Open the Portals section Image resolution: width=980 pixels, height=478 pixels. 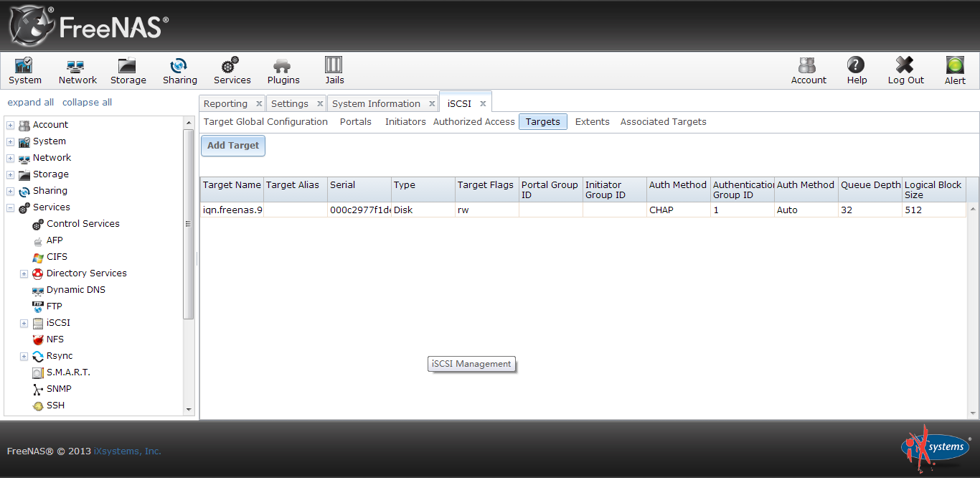click(x=356, y=122)
